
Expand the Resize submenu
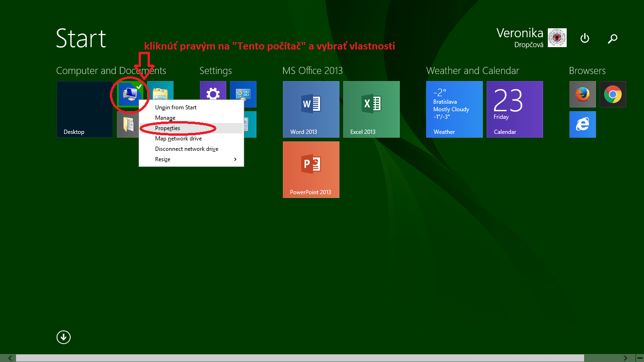[x=191, y=159]
